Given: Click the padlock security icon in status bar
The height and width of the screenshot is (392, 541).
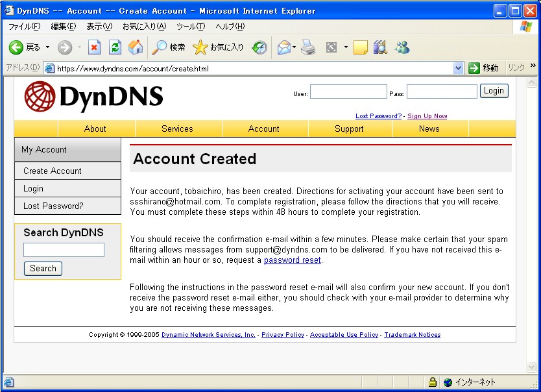Looking at the screenshot, I should click(432, 382).
